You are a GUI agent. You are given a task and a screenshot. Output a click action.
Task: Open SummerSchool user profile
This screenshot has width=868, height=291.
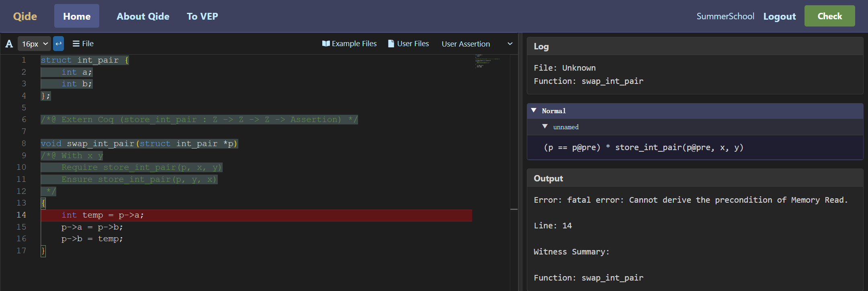725,16
